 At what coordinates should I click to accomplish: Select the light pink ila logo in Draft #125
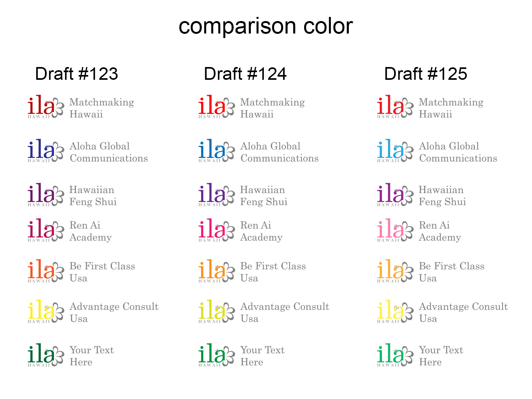(391, 229)
